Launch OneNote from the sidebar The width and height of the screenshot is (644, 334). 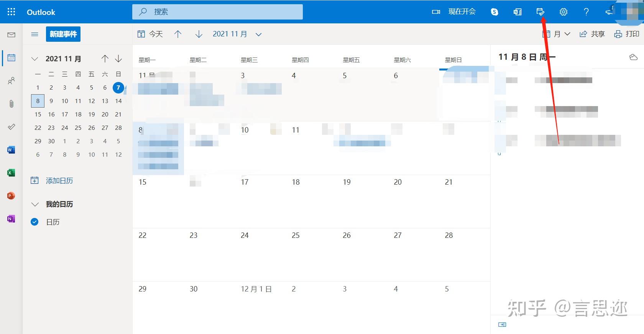(x=11, y=219)
